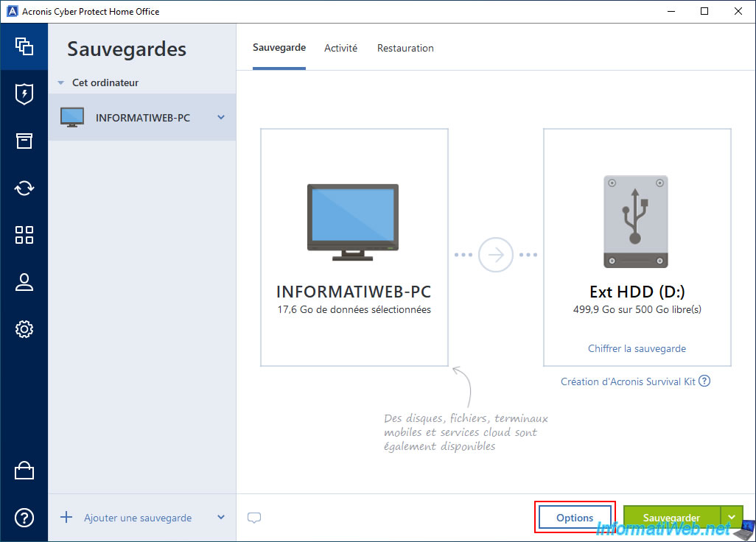Click the plus icon for adding backup
The image size is (756, 542).
pyautogui.click(x=66, y=518)
